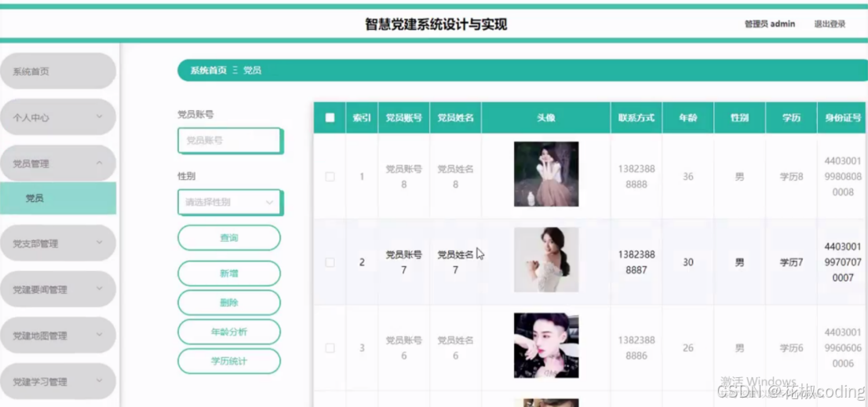Go to 系统首页 in sidebar
The width and height of the screenshot is (868, 407).
57,71
